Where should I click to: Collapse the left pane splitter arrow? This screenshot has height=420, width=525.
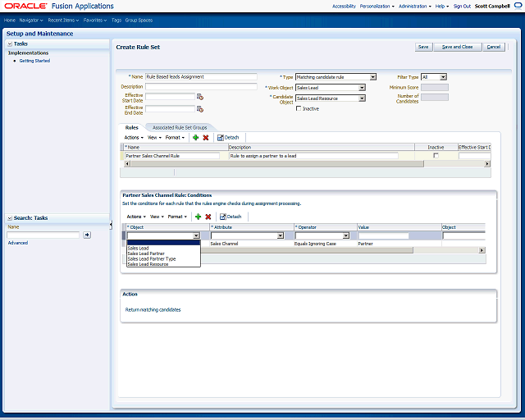point(111,226)
